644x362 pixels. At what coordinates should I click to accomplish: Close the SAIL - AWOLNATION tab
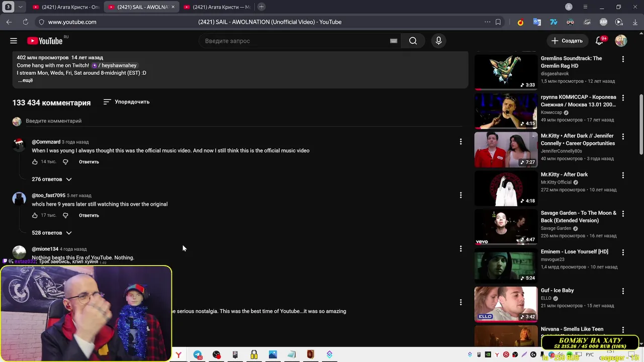coord(173,7)
